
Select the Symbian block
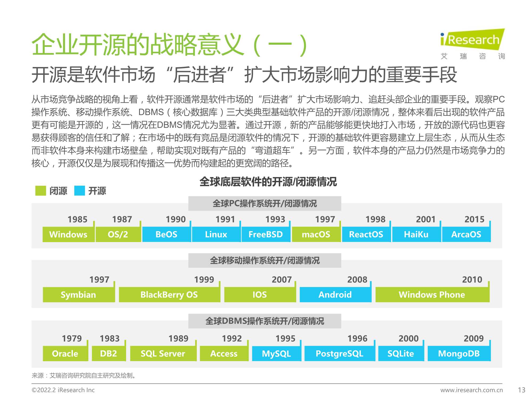tap(78, 295)
